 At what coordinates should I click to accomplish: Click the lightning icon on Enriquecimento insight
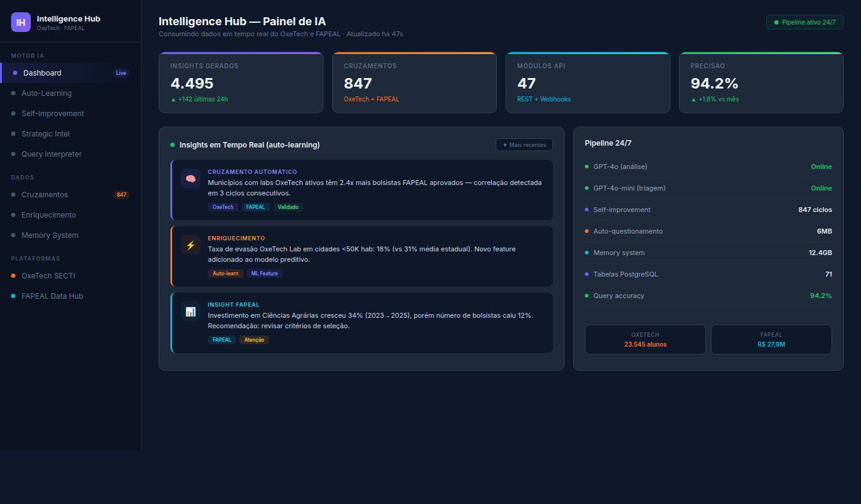190,245
